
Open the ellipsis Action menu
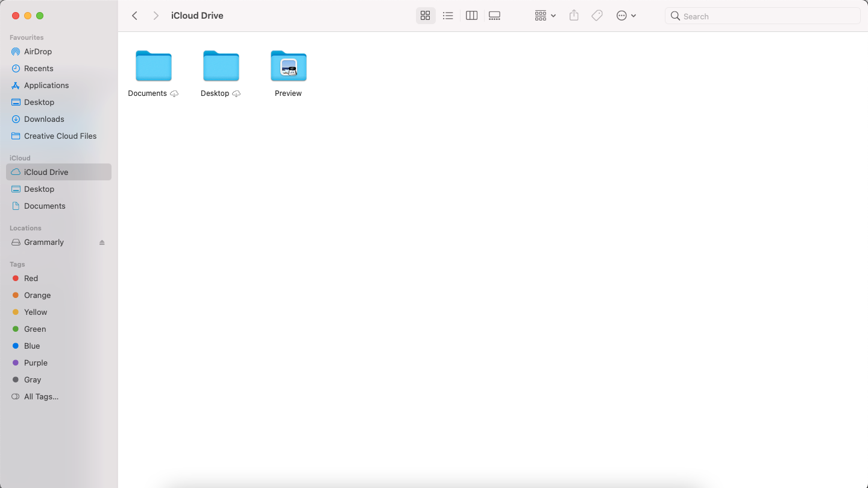(x=626, y=16)
